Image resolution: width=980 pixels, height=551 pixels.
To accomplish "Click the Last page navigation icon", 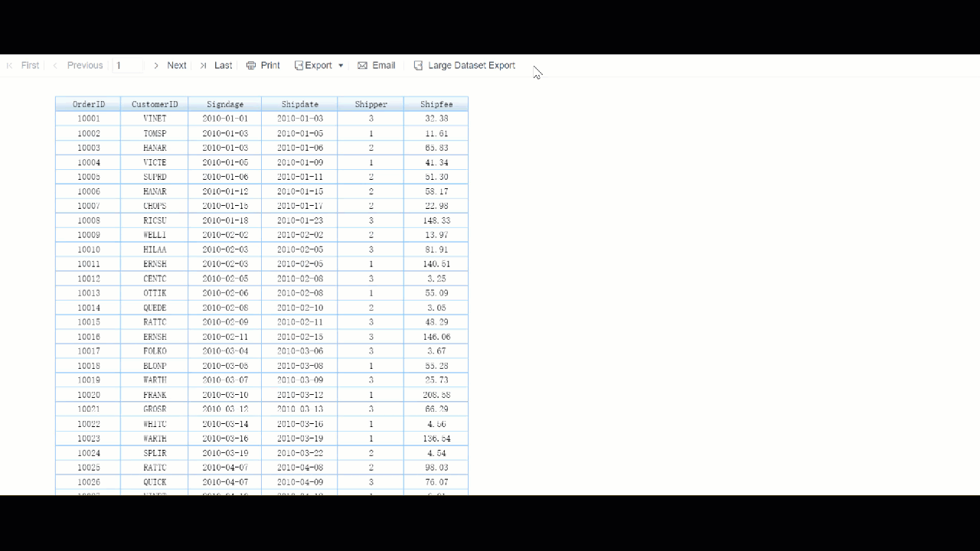I will coord(202,65).
